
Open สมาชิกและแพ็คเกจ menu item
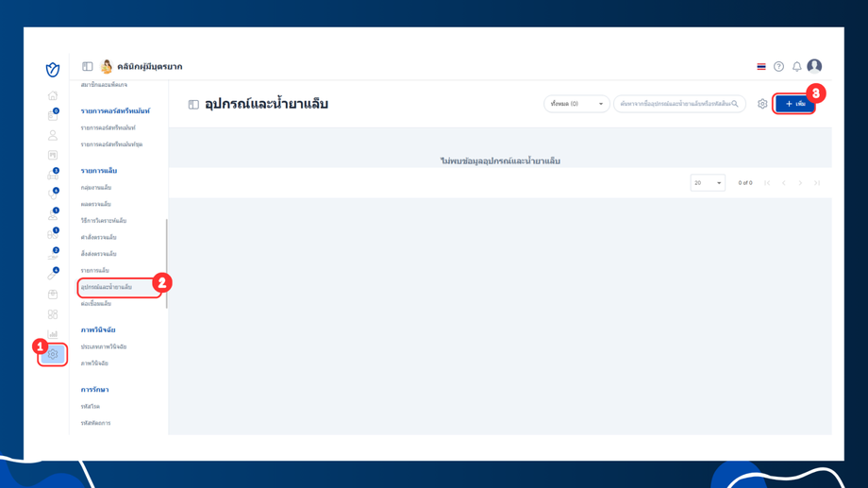[x=104, y=85]
